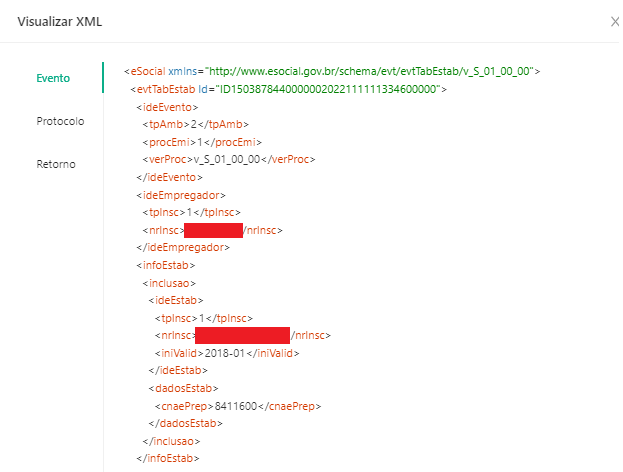
Task: Select the Retorno tab
Action: [x=56, y=164]
